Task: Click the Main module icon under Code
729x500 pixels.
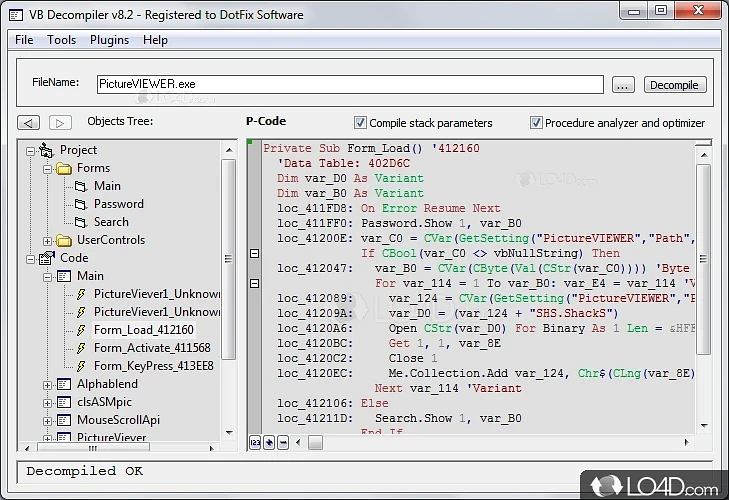Action: (64, 276)
